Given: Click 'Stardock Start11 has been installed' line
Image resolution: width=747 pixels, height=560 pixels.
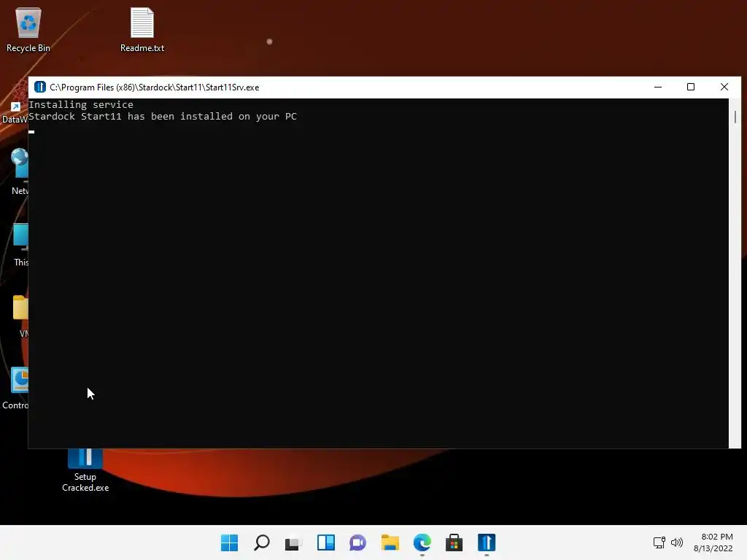Looking at the screenshot, I should click(x=163, y=117).
